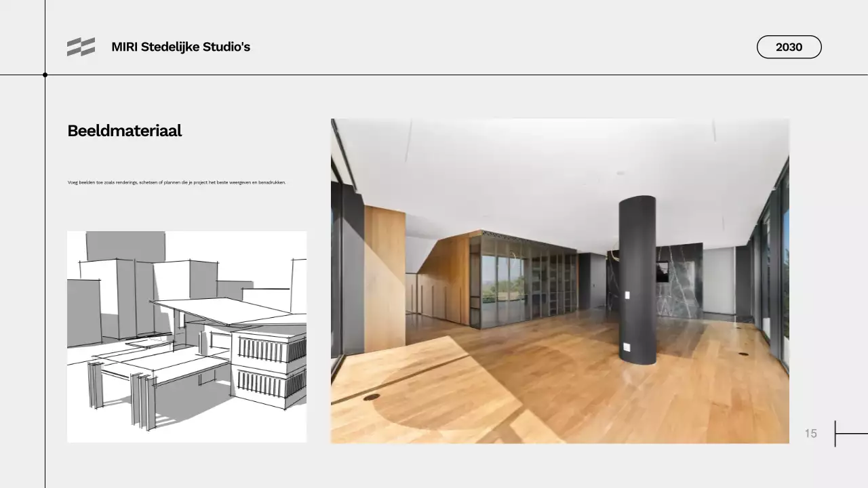Image resolution: width=868 pixels, height=488 pixels.
Task: Select the Voeg beelden toe description text
Action: coord(177,182)
